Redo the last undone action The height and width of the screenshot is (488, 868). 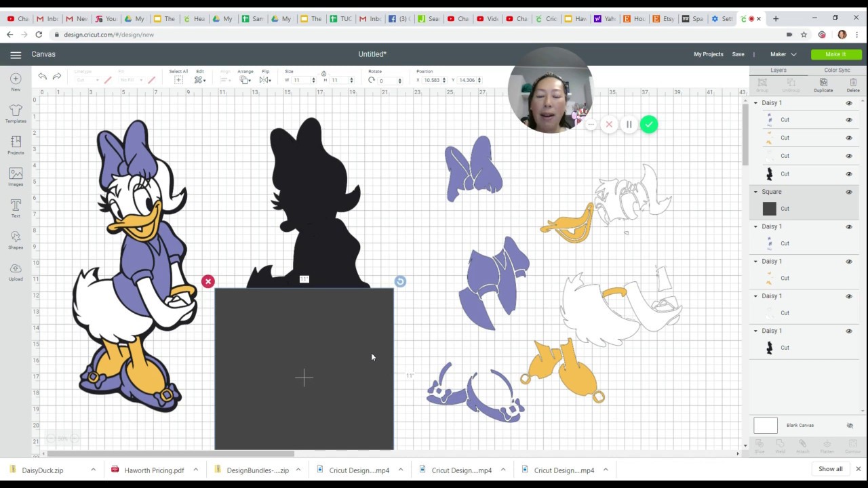click(57, 77)
